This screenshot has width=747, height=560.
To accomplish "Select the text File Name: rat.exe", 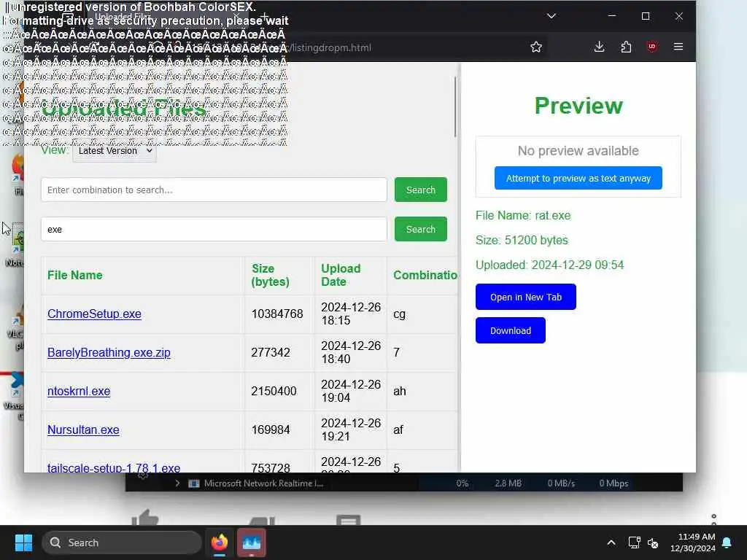I will tap(522, 215).
